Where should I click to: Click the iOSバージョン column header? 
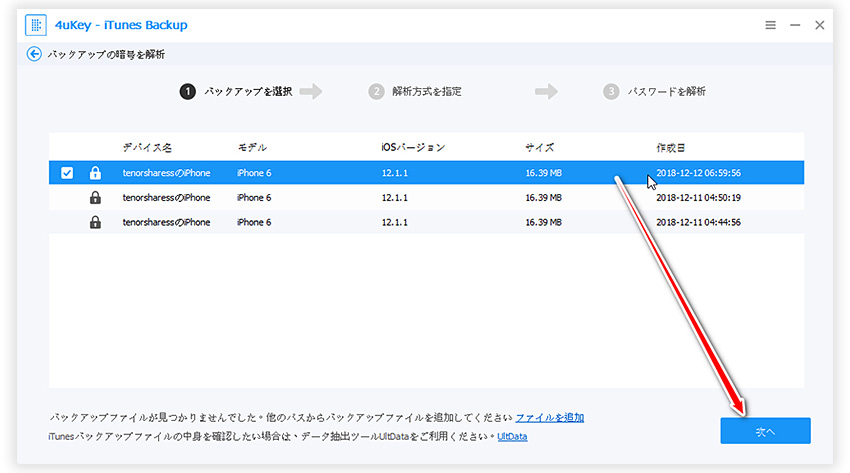pos(413,147)
